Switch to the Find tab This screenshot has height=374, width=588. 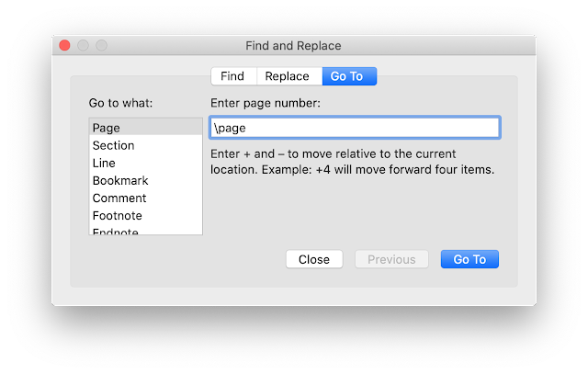coord(232,76)
